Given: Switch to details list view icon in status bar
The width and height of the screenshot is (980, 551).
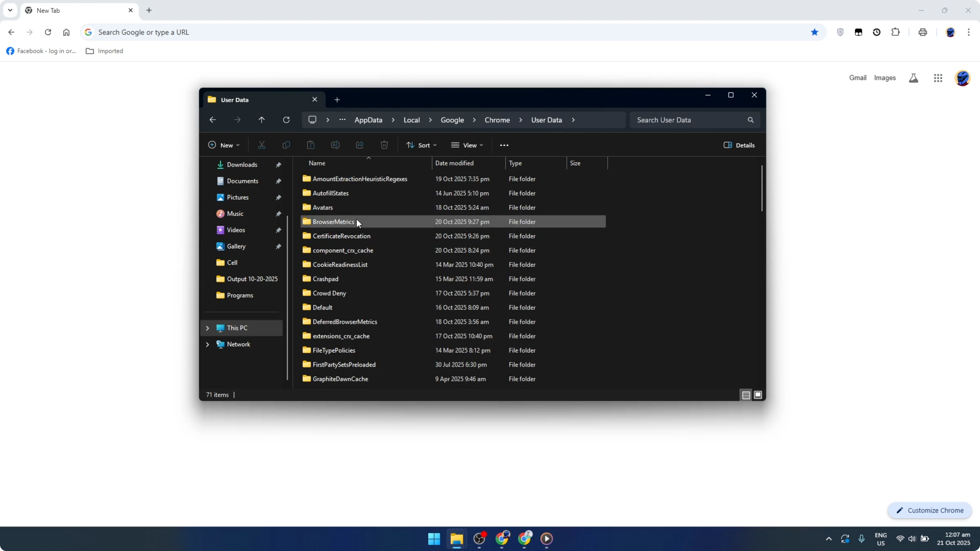Looking at the screenshot, I should click(x=746, y=395).
